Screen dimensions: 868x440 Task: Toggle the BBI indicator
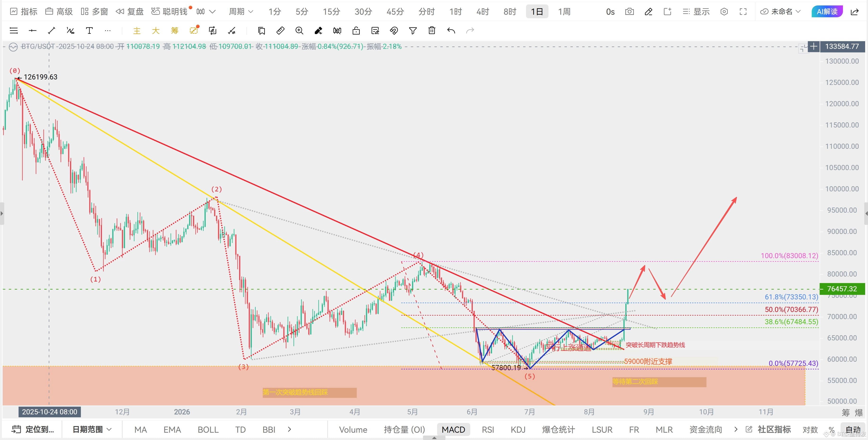coord(269,430)
